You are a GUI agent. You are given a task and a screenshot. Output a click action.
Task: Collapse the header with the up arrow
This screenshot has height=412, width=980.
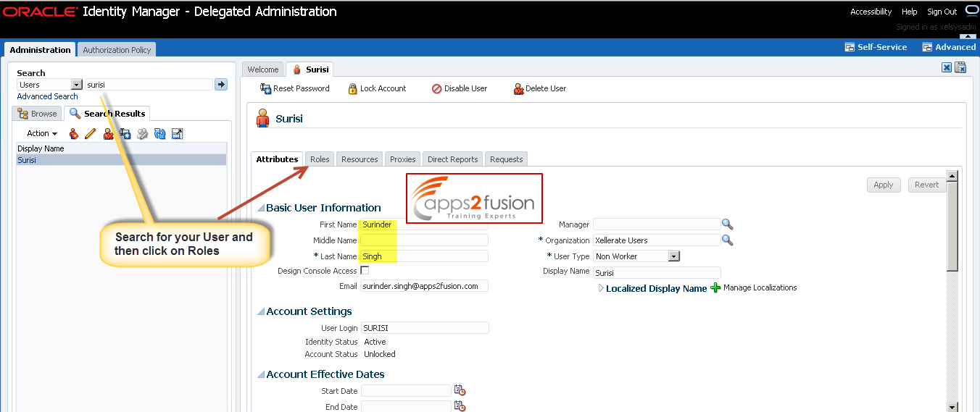(967, 36)
